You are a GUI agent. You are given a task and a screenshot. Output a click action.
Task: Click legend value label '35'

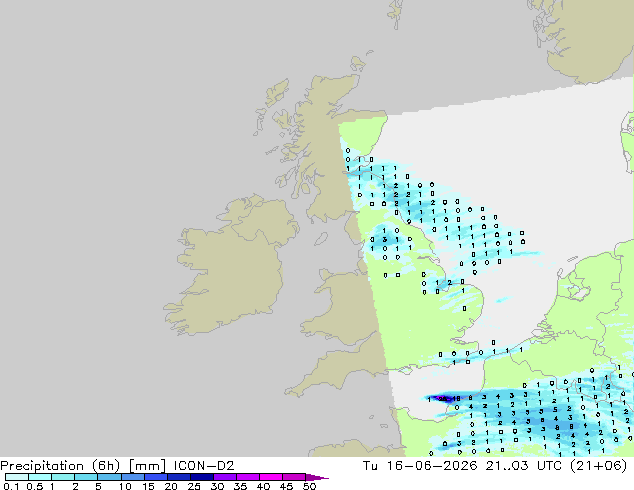pos(240,486)
